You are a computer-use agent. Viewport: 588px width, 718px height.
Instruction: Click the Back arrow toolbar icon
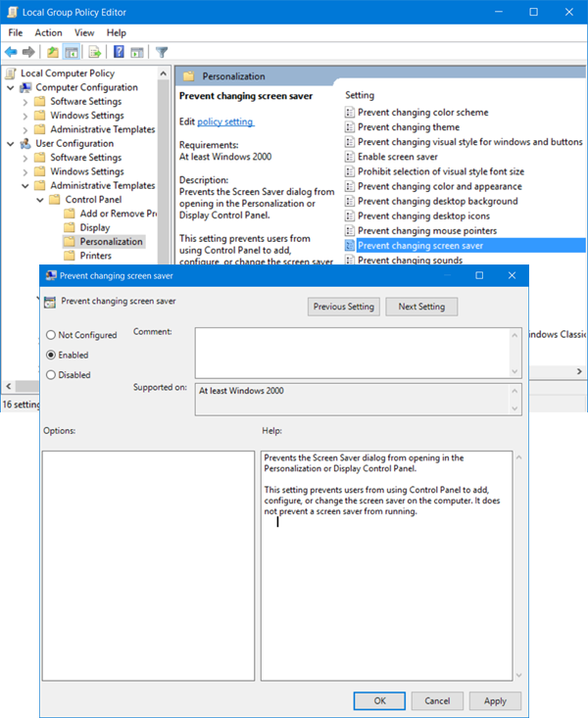(x=11, y=52)
